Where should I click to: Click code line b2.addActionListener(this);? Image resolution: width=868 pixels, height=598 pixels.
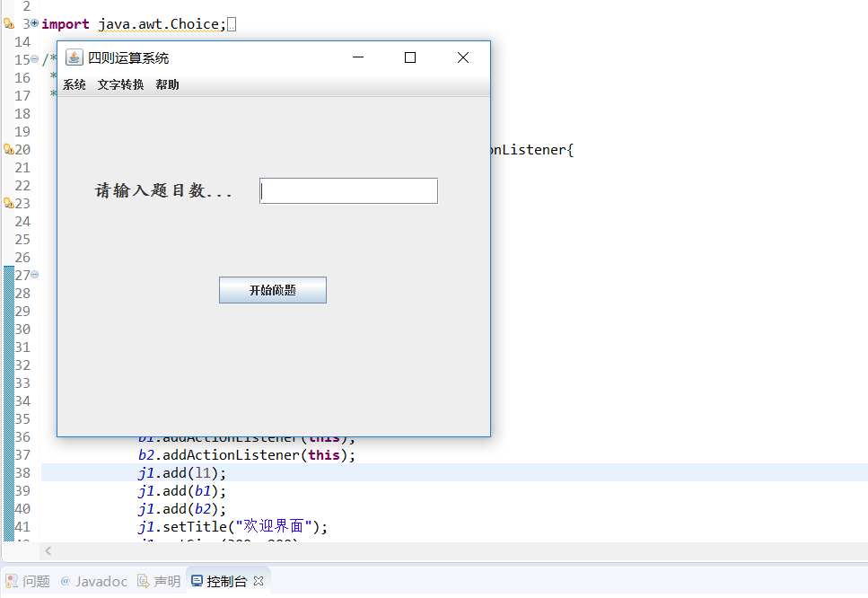tap(246, 455)
